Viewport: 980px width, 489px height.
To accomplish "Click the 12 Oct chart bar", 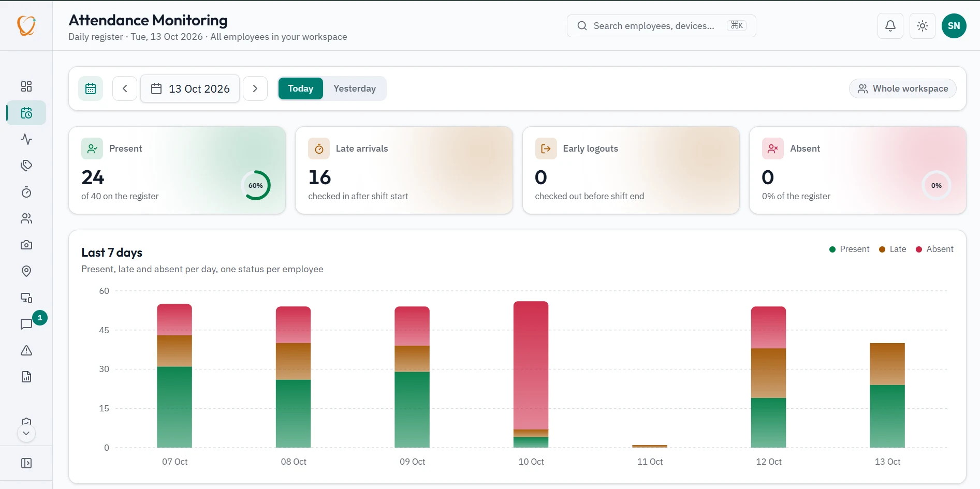I will tap(769, 377).
